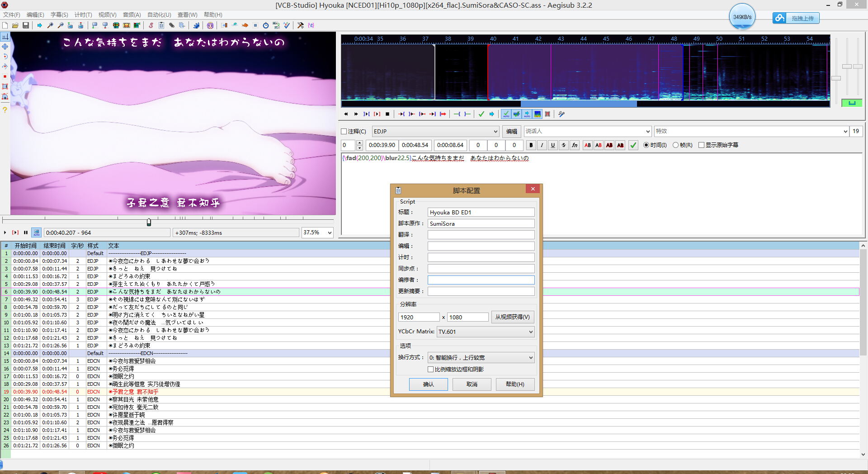Select the rectangle Clip visual tool
Viewport: 868px width, 474px height.
(x=5, y=86)
